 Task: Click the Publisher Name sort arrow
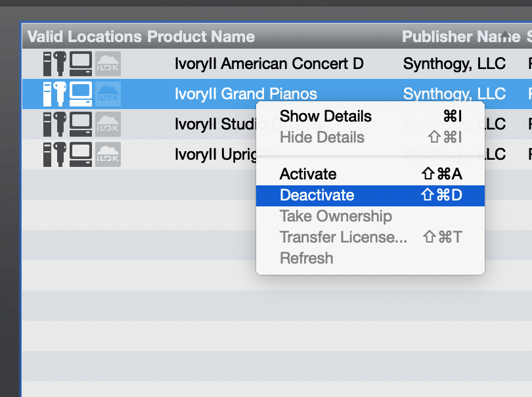pyautogui.click(x=505, y=34)
